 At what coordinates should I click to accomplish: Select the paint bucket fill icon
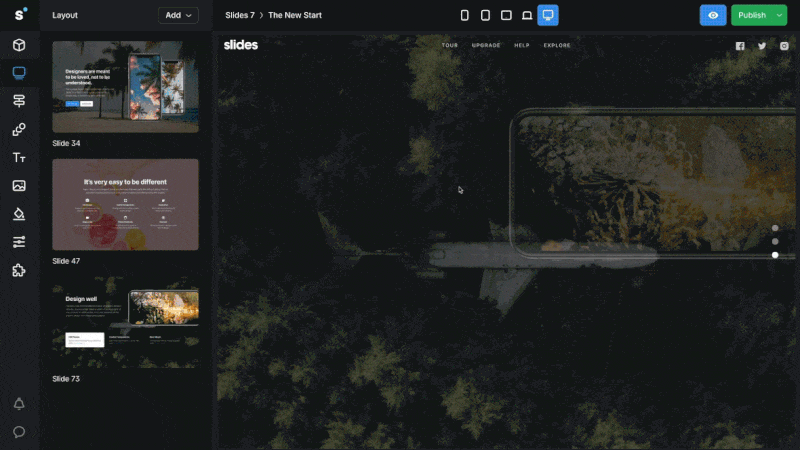pos(19,214)
